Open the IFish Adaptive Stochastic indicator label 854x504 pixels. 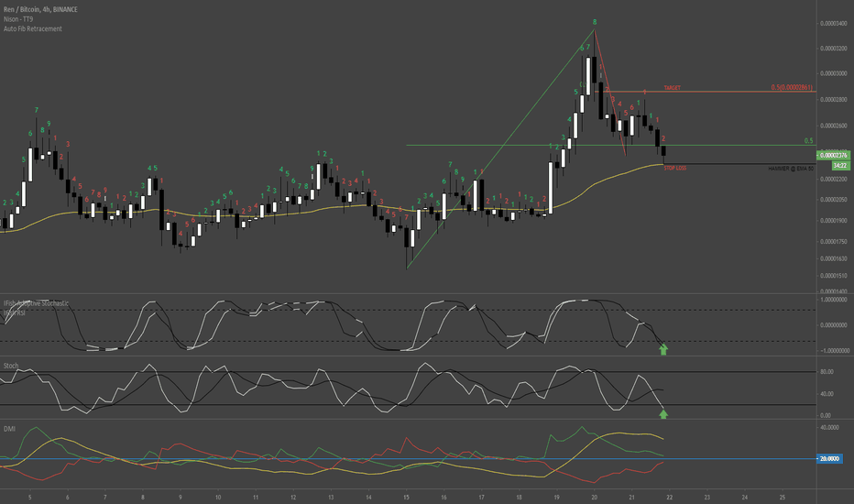point(36,303)
